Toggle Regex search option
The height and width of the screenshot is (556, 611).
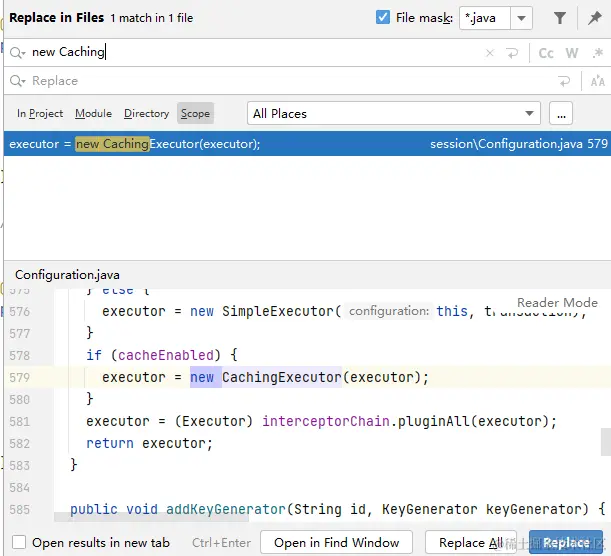(x=597, y=53)
